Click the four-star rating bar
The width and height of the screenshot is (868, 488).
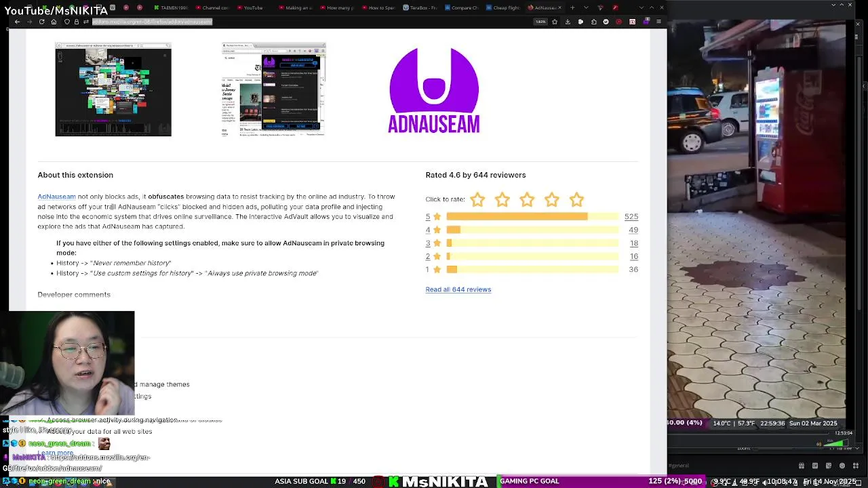[x=532, y=230]
